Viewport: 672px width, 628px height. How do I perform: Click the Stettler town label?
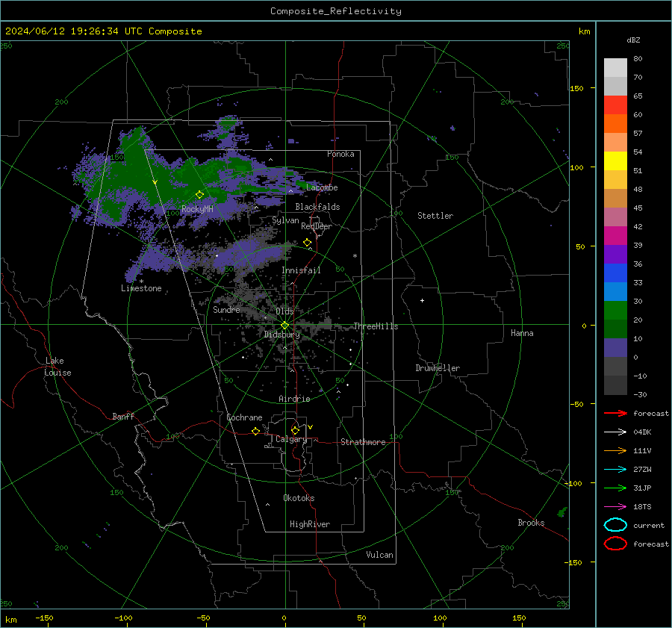(435, 216)
